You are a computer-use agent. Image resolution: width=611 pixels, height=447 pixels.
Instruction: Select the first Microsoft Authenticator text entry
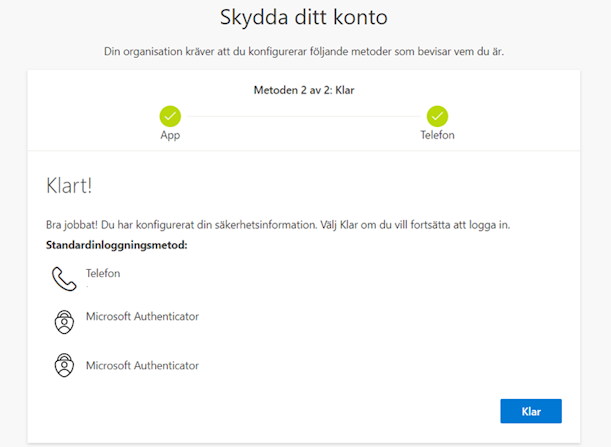142,317
